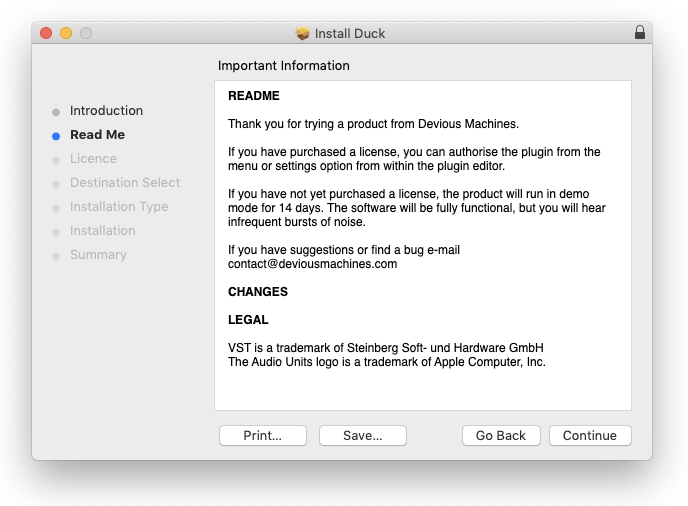Click the LEGAL heading in text

[x=248, y=320]
